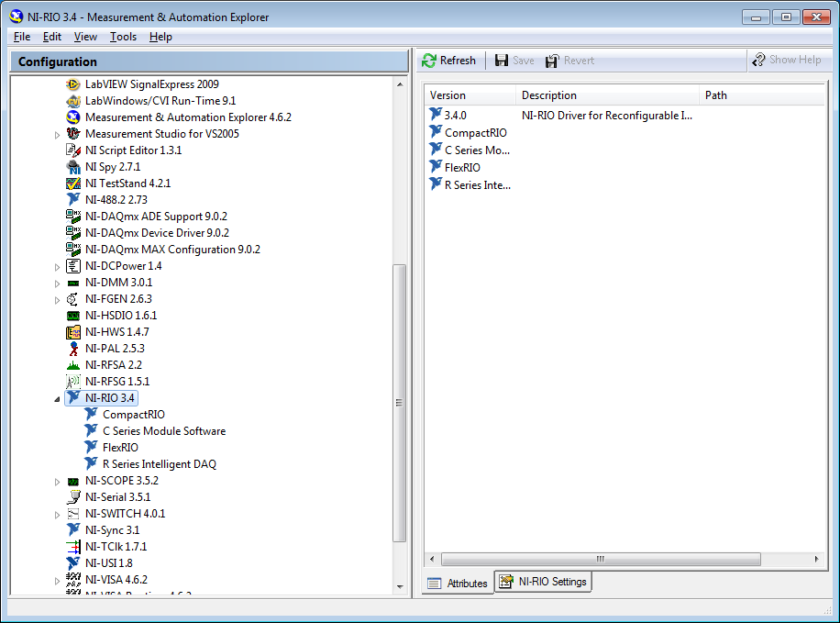840x623 pixels.
Task: Sort the list by Description column header
Action: [607, 95]
